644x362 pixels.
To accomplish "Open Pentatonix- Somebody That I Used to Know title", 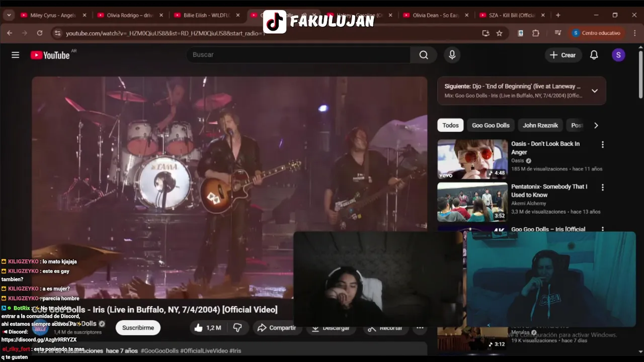I will 549,191.
